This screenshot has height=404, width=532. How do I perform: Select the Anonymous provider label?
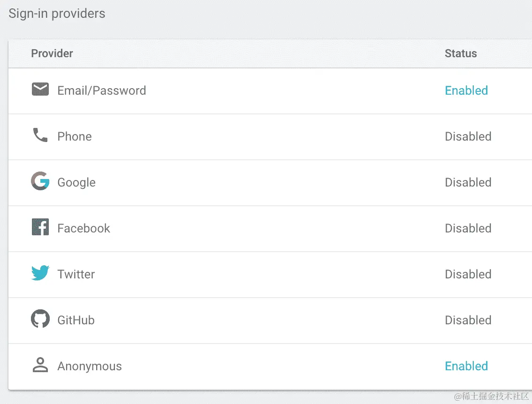(x=90, y=367)
